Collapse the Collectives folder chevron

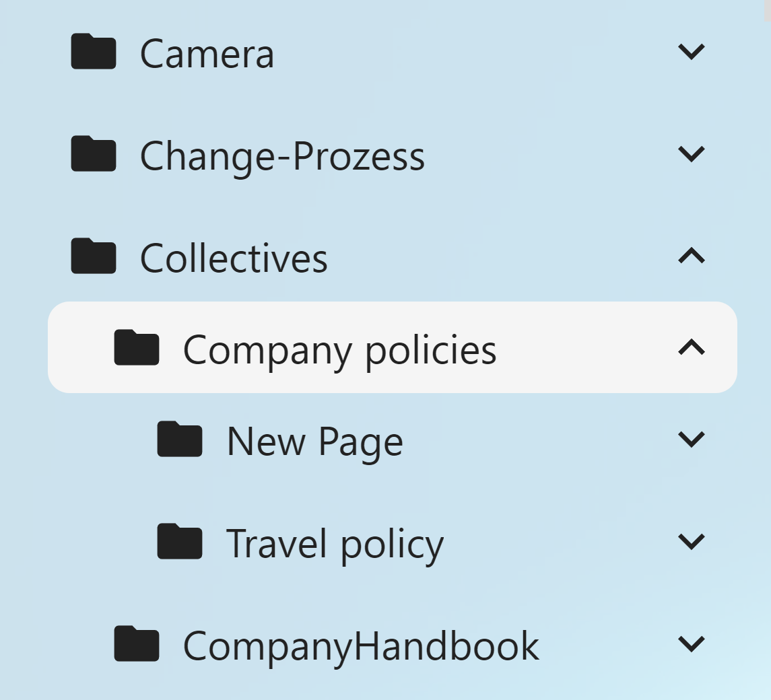click(692, 255)
